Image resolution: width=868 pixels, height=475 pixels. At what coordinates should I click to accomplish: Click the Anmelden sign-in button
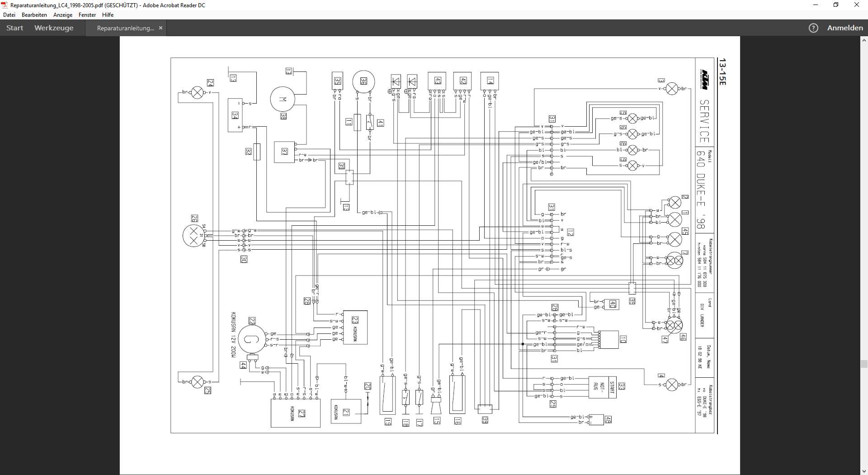(845, 28)
